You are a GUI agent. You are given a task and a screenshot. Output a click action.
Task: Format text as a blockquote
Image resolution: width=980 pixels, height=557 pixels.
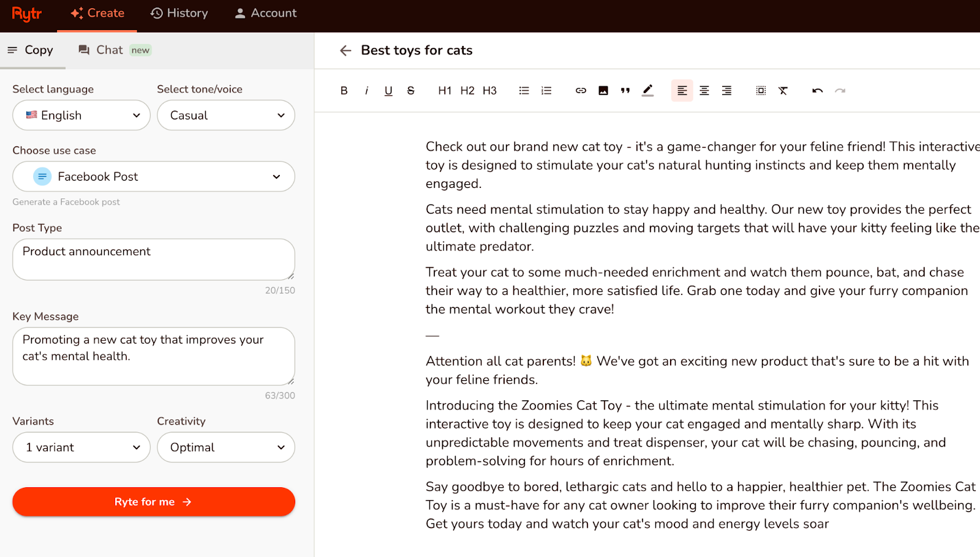coord(625,90)
